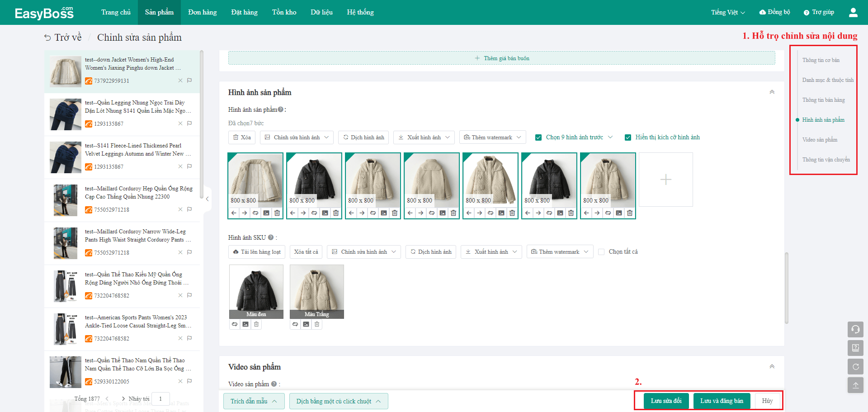Replace the Màu đen SKU image
This screenshot has width=868, height=412.
coord(235,324)
